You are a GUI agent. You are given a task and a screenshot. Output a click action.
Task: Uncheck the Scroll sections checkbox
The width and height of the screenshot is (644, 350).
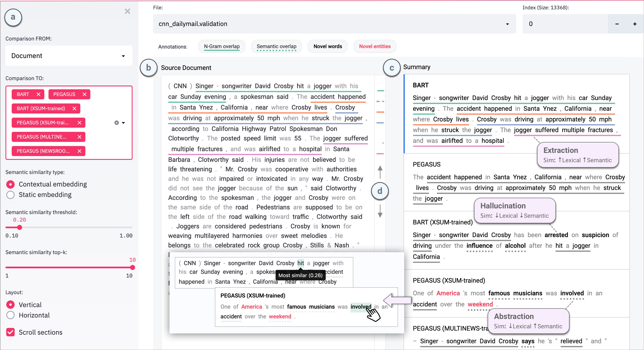tap(10, 332)
